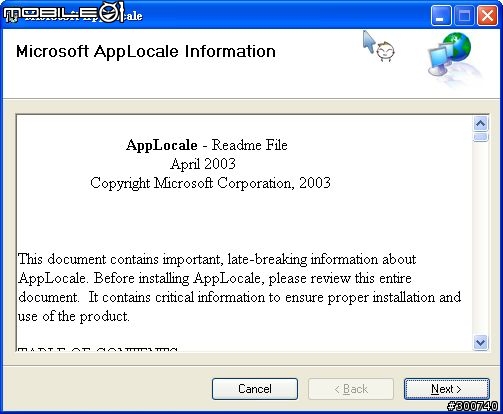503x414 pixels.
Task: Click the "AppLocale - Readme File" heading
Action: click(x=207, y=145)
